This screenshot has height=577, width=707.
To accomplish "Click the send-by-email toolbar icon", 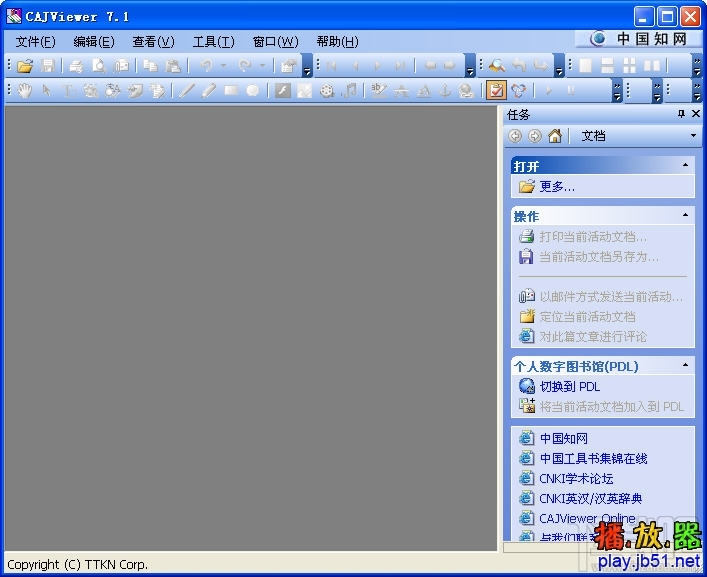I will [121, 66].
